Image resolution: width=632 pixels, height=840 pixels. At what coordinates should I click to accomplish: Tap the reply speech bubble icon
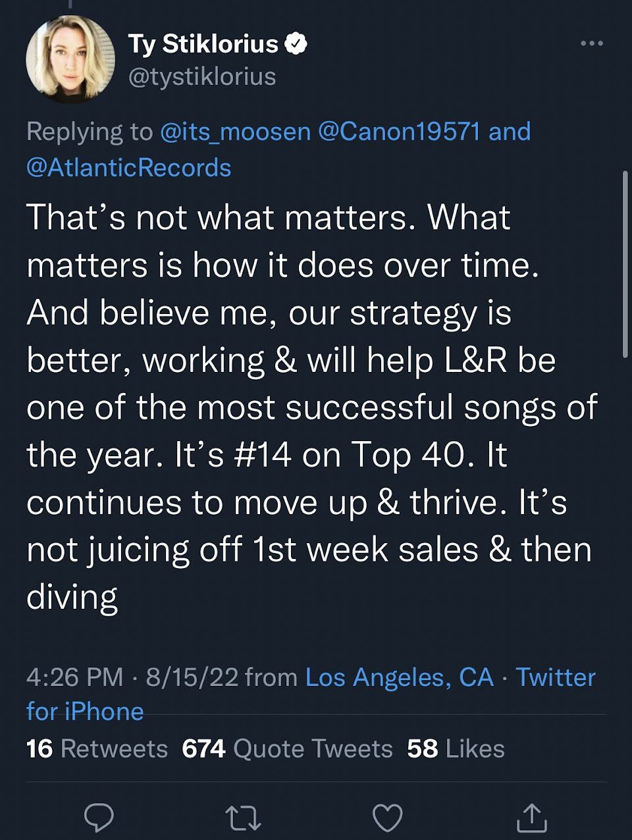(x=99, y=817)
